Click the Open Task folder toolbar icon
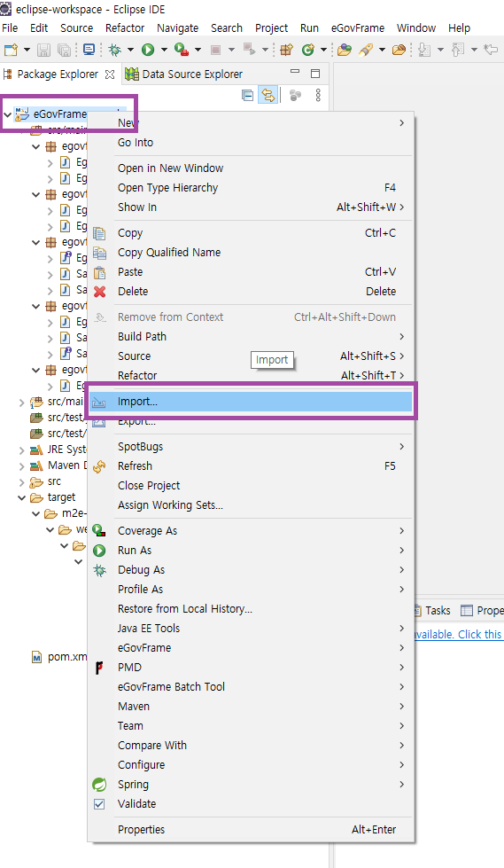The image size is (504, 868). pos(399,51)
